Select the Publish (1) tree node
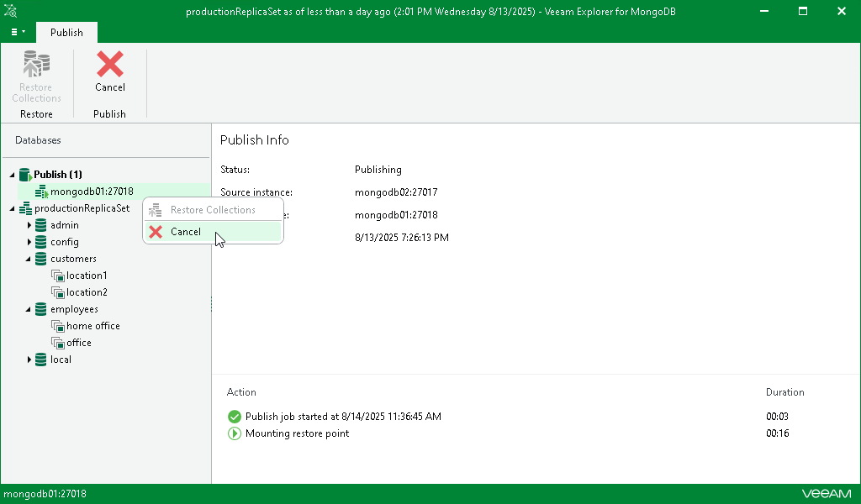 pyautogui.click(x=58, y=175)
